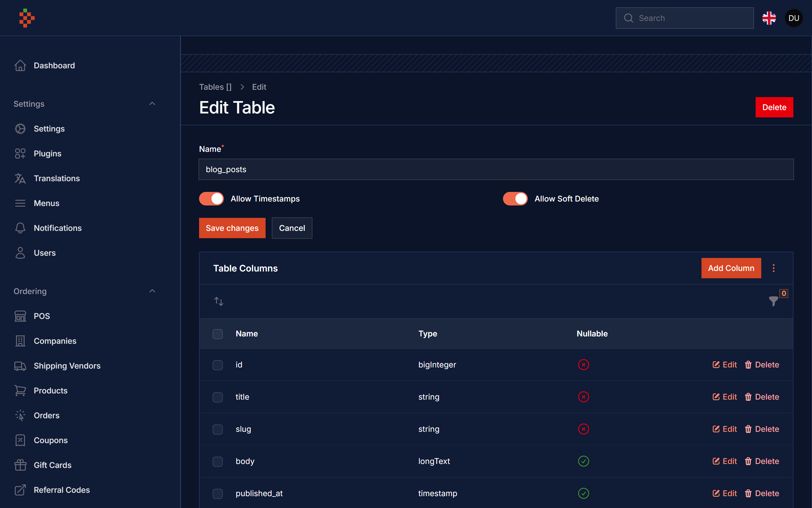
Task: Click the Settings gear icon
Action: pyautogui.click(x=20, y=129)
